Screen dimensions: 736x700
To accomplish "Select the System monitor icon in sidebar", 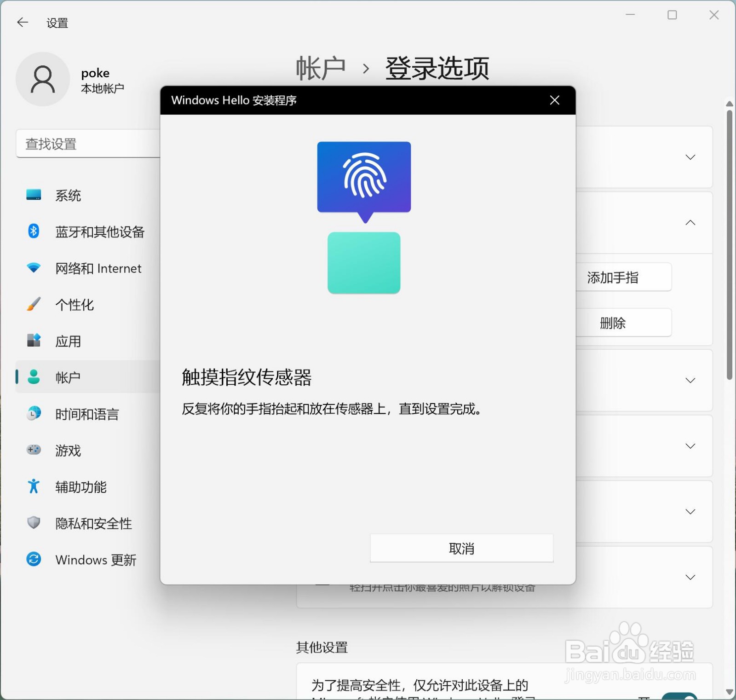I will tap(34, 195).
